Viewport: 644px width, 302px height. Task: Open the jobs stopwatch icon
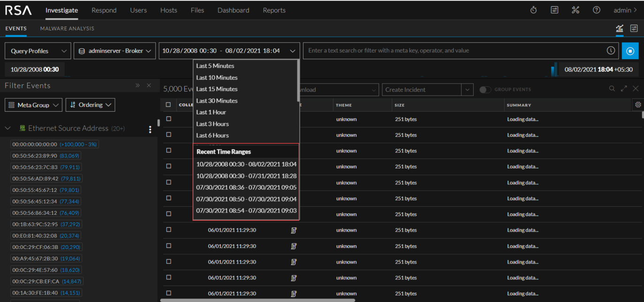pos(533,10)
